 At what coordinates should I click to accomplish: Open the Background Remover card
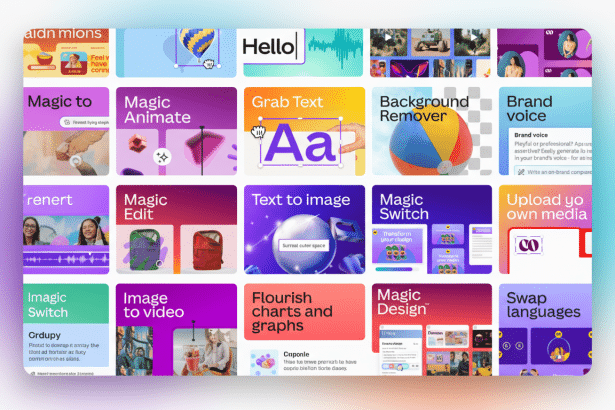pyautogui.click(x=432, y=131)
